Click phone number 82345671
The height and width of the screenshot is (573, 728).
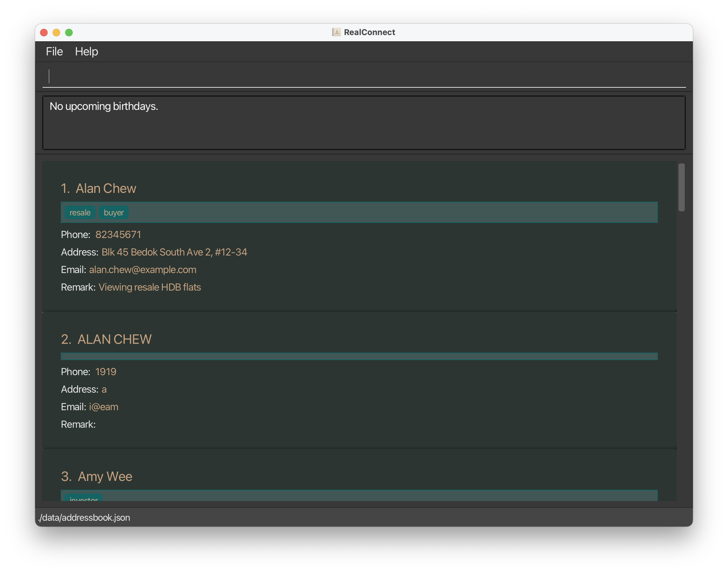(x=118, y=235)
